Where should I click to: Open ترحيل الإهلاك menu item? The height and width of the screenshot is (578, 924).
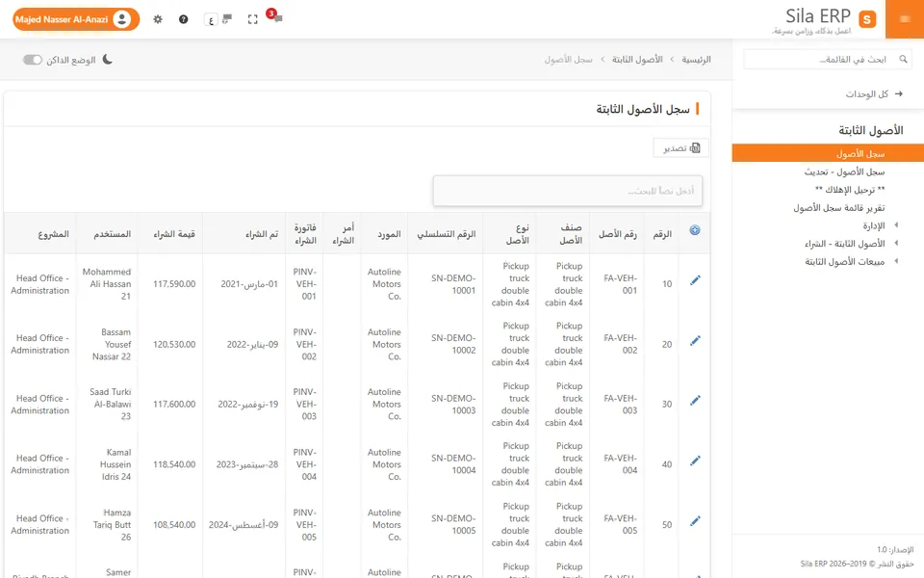click(x=850, y=190)
